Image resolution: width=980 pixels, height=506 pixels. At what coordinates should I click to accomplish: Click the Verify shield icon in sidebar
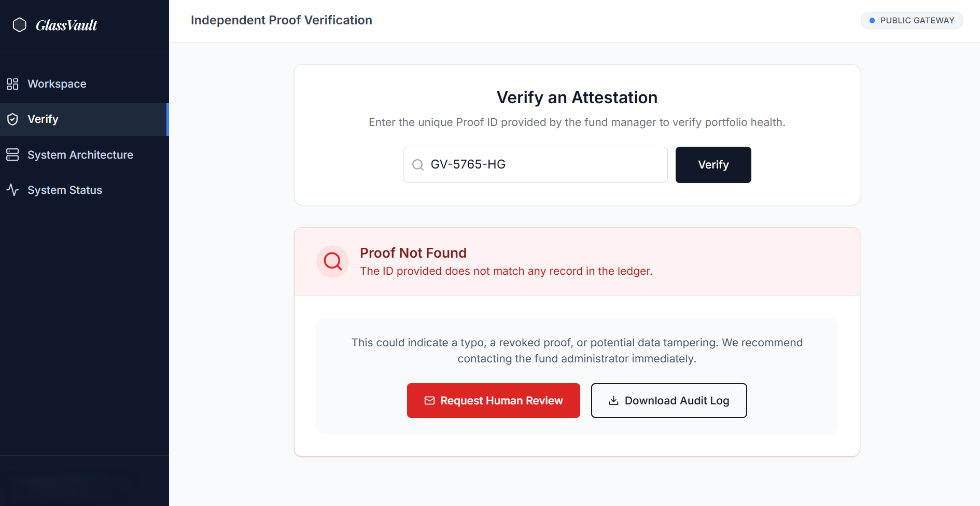(12, 119)
